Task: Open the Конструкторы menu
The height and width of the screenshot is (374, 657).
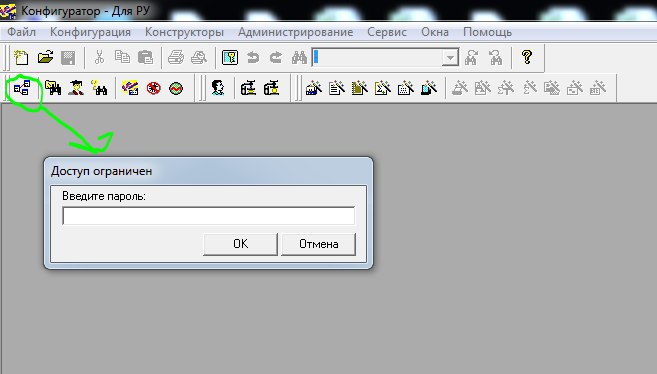Action: (x=184, y=32)
